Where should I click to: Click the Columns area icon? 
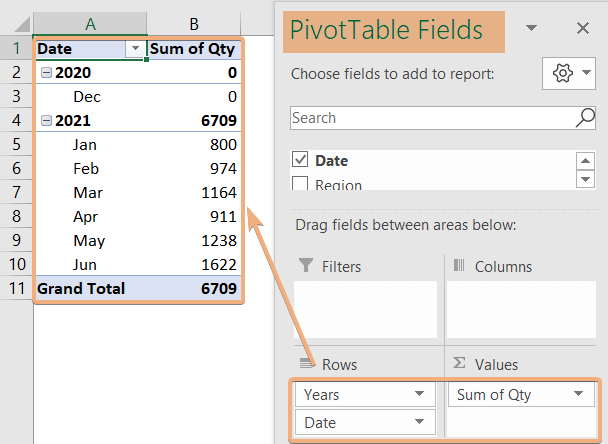(x=459, y=265)
